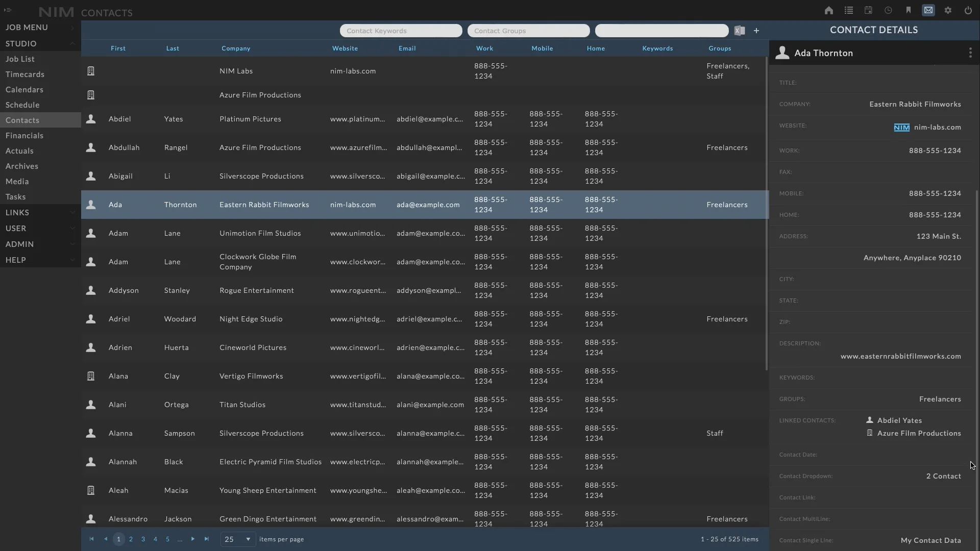Open application settings via the gear icon
The width and height of the screenshot is (980, 551).
[948, 10]
